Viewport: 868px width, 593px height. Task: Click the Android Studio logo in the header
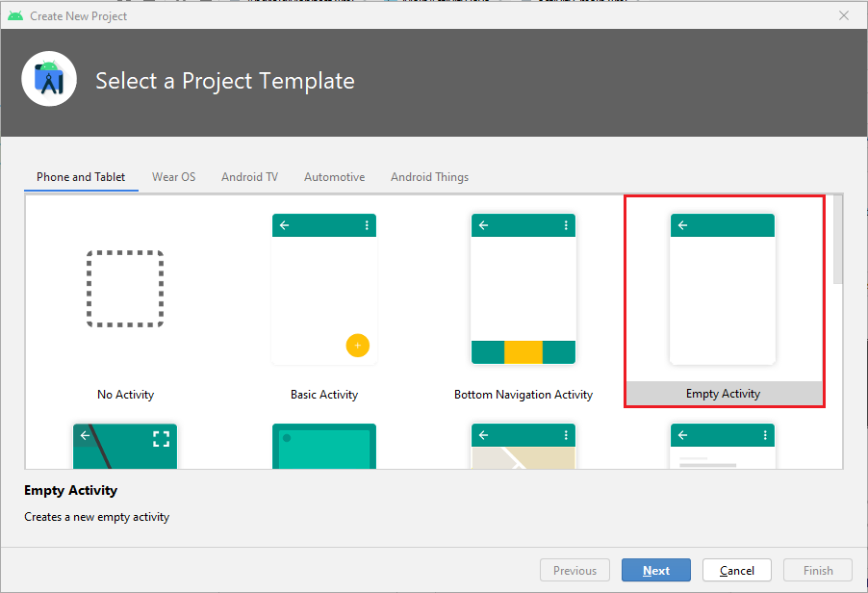pyautogui.click(x=48, y=78)
